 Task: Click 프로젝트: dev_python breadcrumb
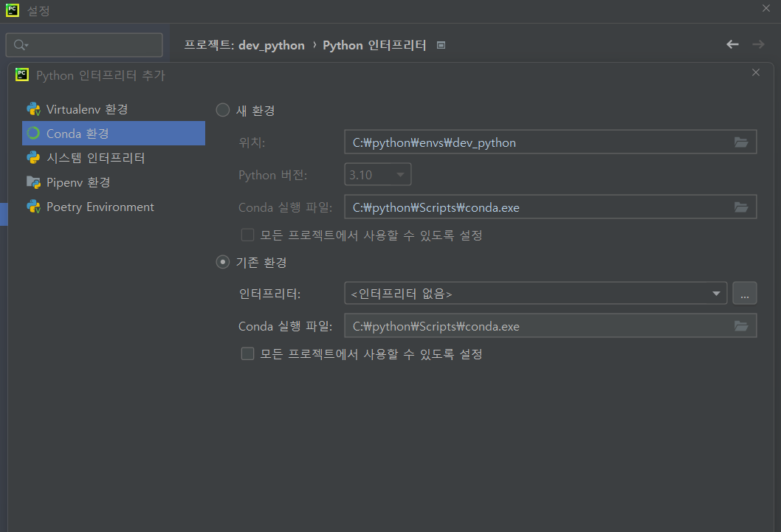(244, 45)
